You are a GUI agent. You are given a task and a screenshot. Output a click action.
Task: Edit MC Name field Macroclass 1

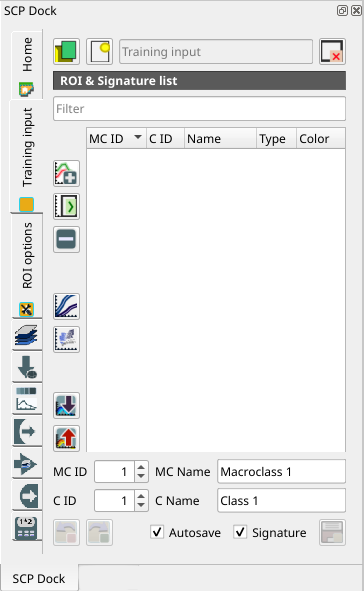point(281,472)
